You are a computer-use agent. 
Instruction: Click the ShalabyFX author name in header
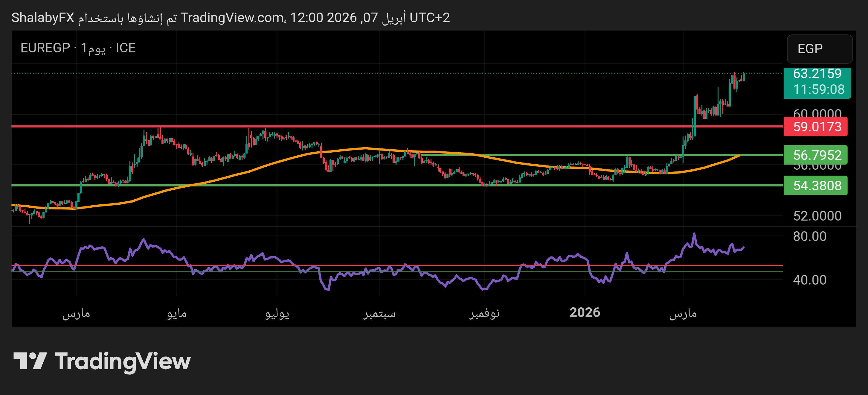click(43, 18)
